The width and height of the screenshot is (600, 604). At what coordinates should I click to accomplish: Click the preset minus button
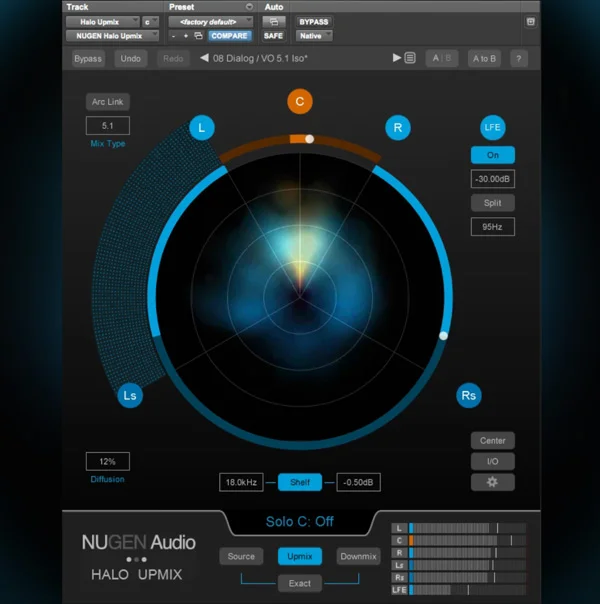(174, 36)
